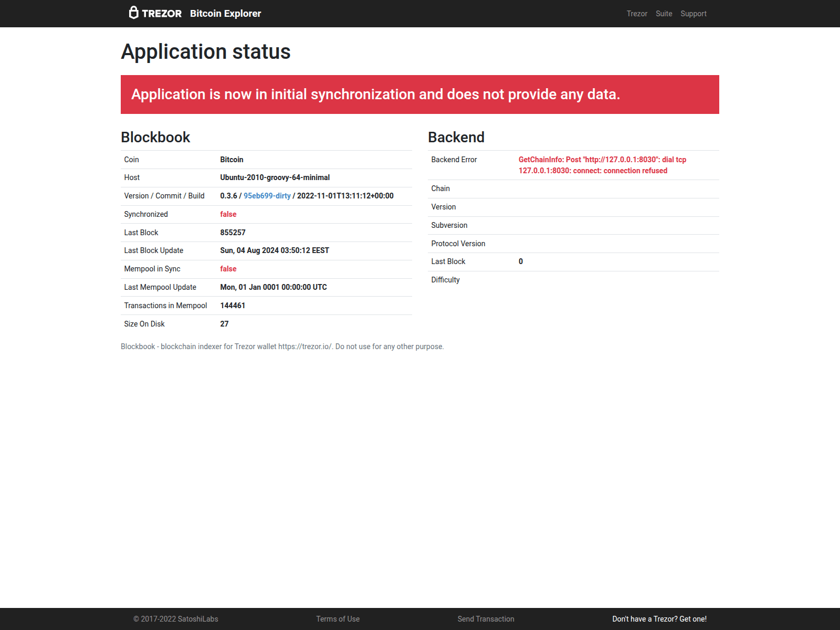
Task: Open the Bitcoin Explorer home link
Action: [x=225, y=14]
